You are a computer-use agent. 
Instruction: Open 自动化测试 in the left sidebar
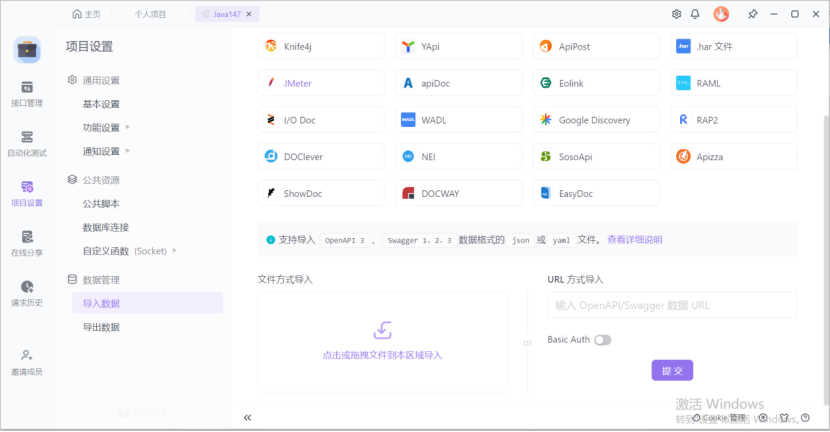(27, 143)
